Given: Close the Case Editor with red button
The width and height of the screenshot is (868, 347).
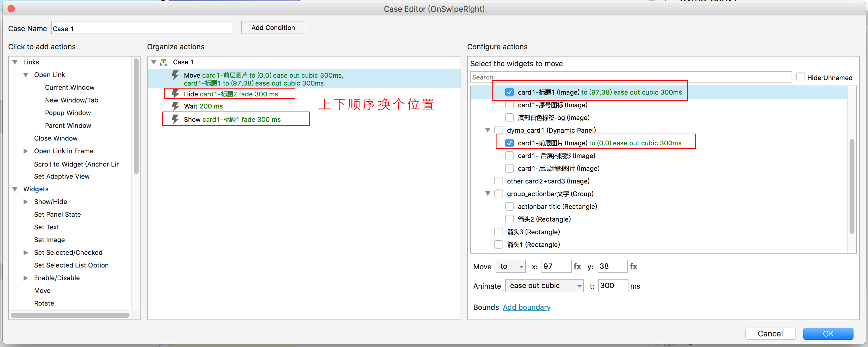Looking at the screenshot, I should [x=11, y=9].
